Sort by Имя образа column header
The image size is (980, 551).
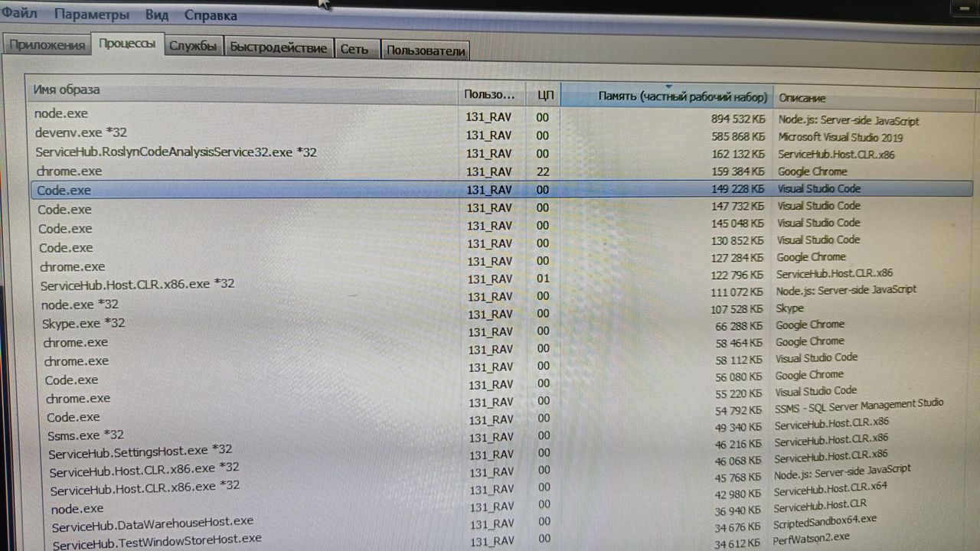click(242, 90)
